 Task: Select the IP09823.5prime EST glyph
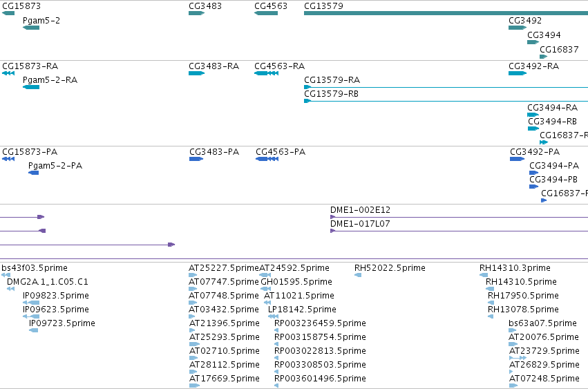[x=31, y=303]
